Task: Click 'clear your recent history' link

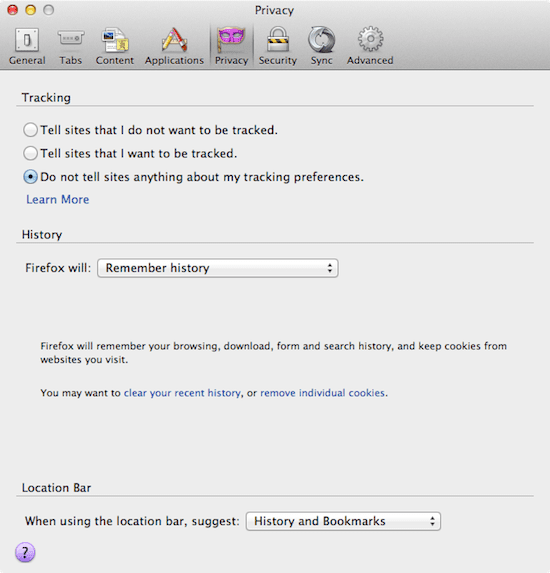Action: coord(182,393)
